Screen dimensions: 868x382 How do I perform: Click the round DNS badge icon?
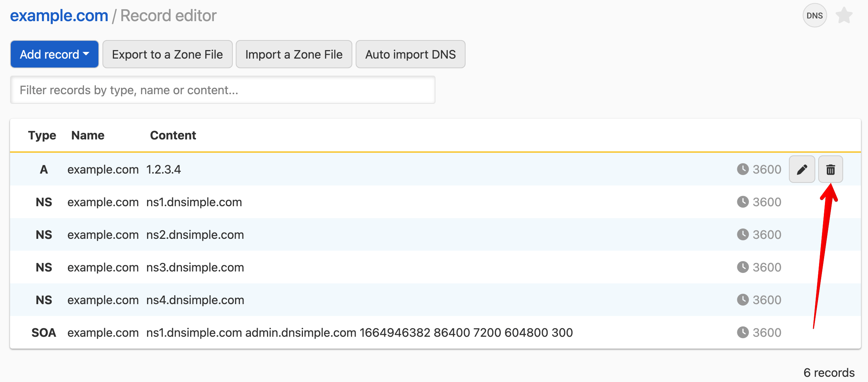[815, 16]
